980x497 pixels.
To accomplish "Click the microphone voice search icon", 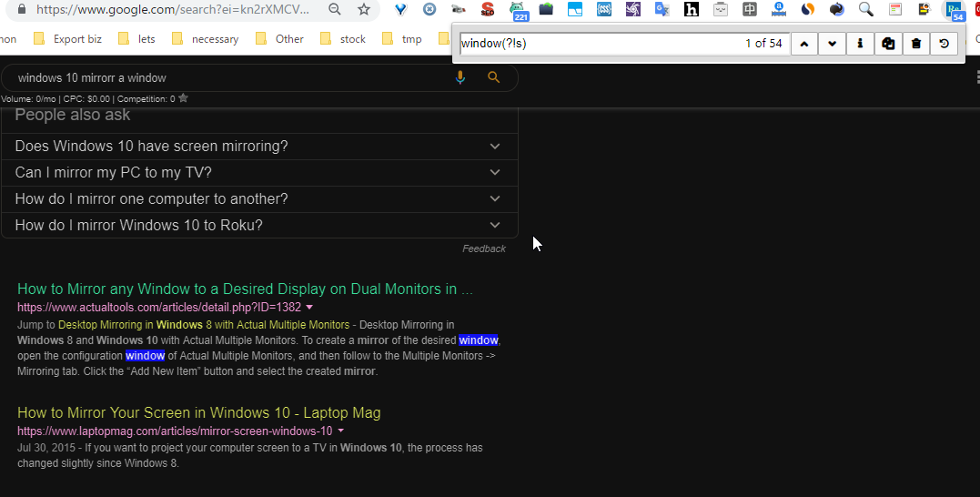I will click(460, 78).
